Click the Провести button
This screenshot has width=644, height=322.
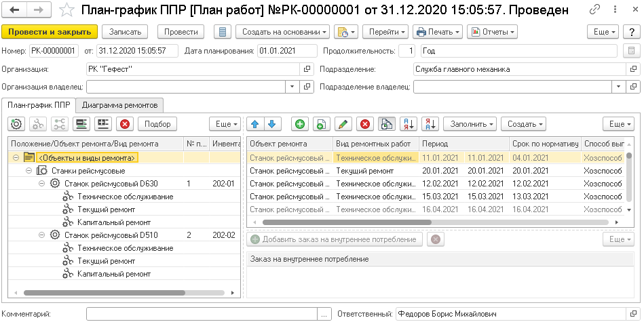click(181, 32)
